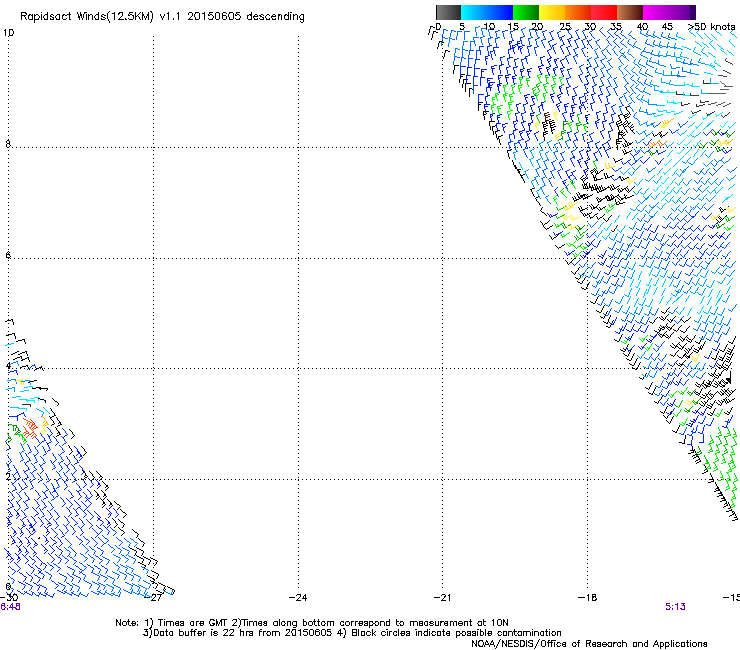Click the cyan 5-10 knots color swatch

[474, 12]
